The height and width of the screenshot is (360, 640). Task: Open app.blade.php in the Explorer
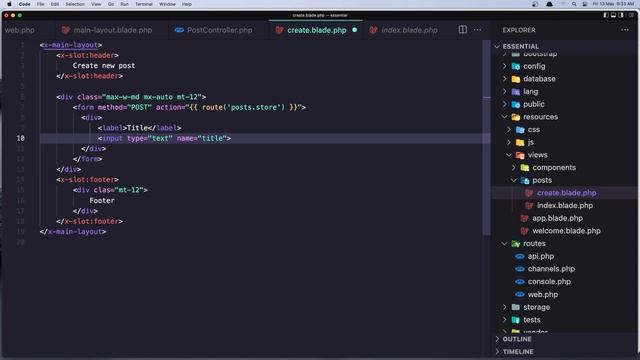click(x=565, y=218)
